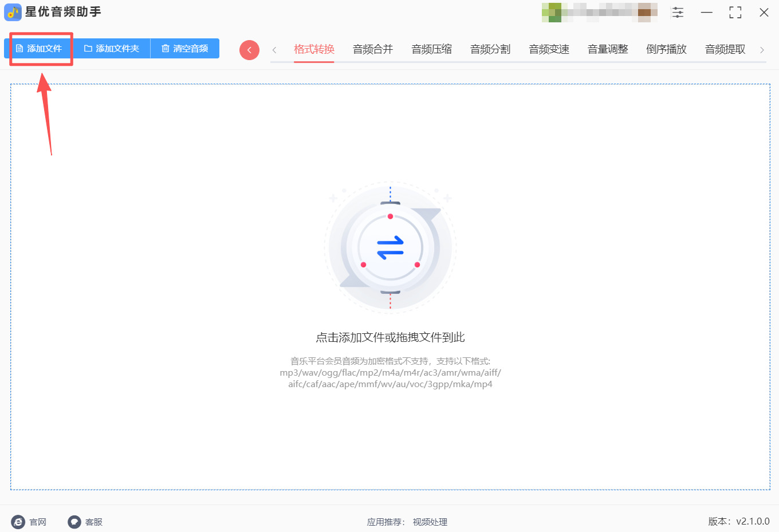Click the blurred user account area in the title bar
This screenshot has height=532, width=779.
(600, 13)
